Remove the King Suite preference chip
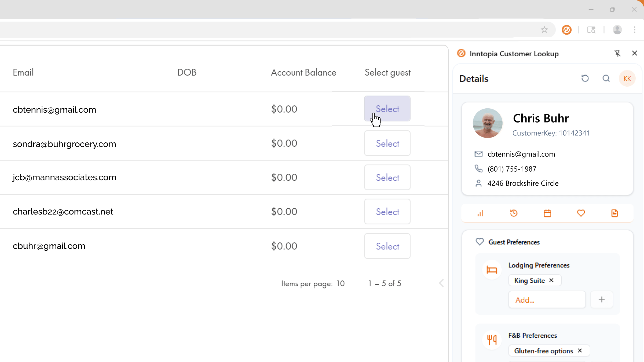644x362 pixels. click(552, 280)
